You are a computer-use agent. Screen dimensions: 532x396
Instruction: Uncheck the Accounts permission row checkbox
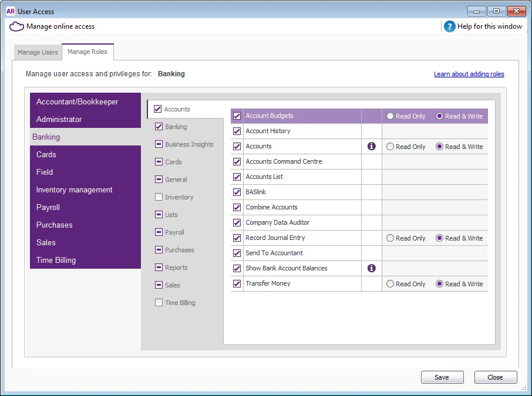tap(237, 147)
